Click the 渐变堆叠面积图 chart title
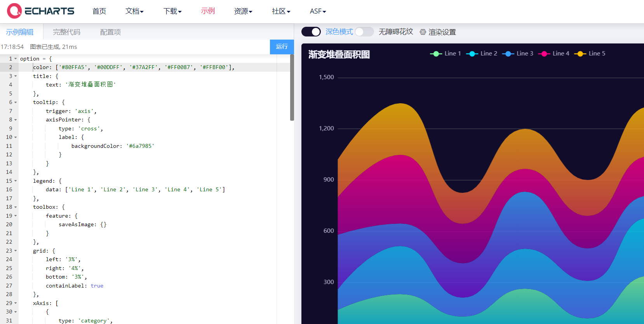The height and width of the screenshot is (324, 644). pos(339,54)
